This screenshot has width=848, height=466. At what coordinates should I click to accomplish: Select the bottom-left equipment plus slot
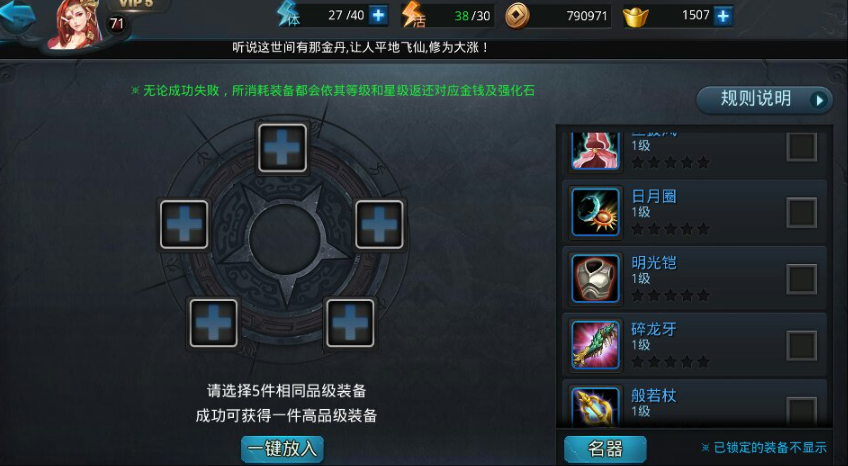point(214,323)
